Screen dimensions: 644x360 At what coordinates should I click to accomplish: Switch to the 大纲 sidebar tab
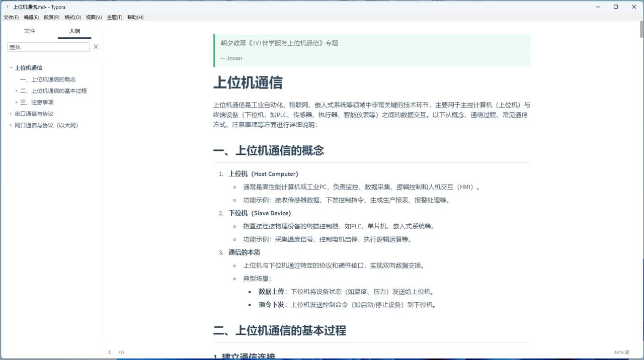tap(74, 31)
